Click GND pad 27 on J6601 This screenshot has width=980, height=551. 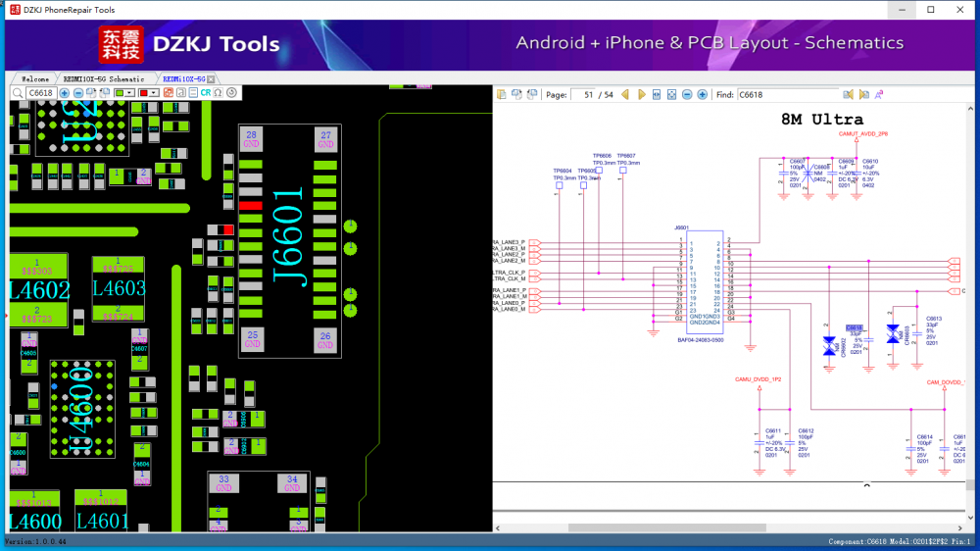click(325, 139)
